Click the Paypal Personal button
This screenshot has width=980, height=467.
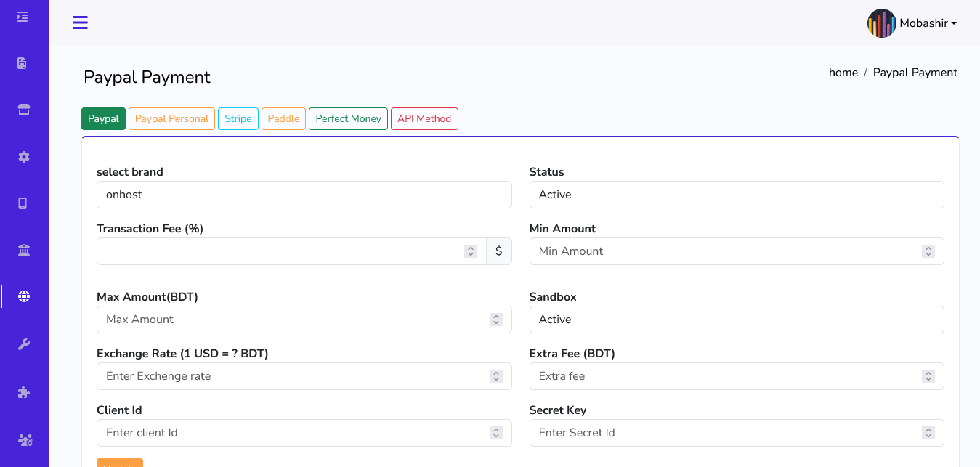[x=171, y=118]
